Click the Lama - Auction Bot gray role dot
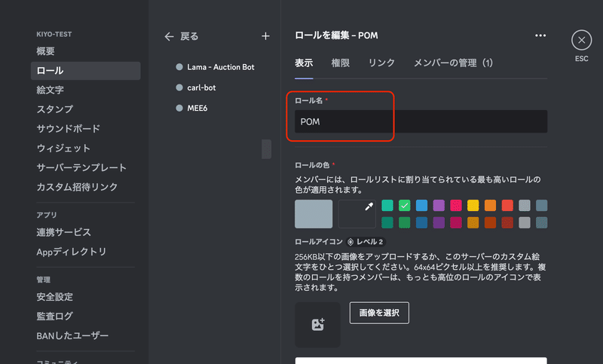603x364 pixels. (x=179, y=67)
